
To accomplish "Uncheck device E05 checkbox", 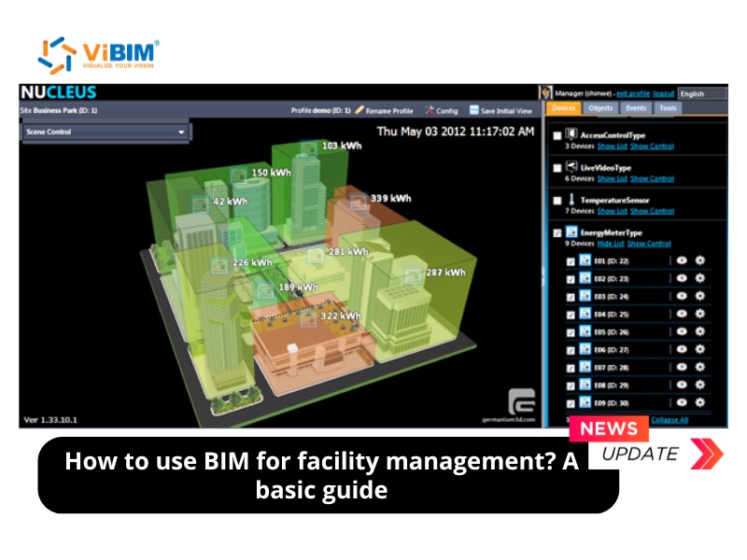I will (571, 332).
